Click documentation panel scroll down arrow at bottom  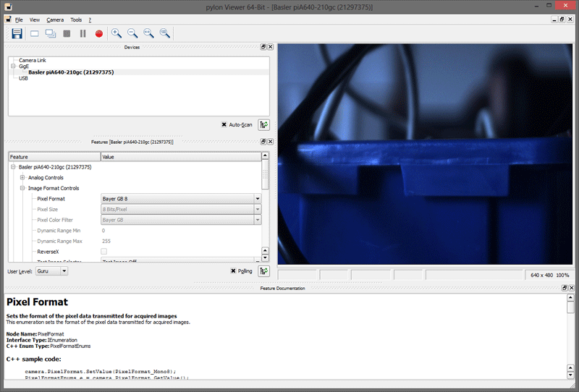tap(570, 375)
